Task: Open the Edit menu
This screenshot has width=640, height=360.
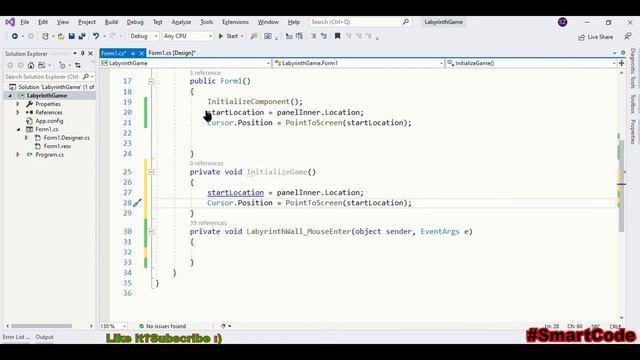Action: [x=43, y=22]
